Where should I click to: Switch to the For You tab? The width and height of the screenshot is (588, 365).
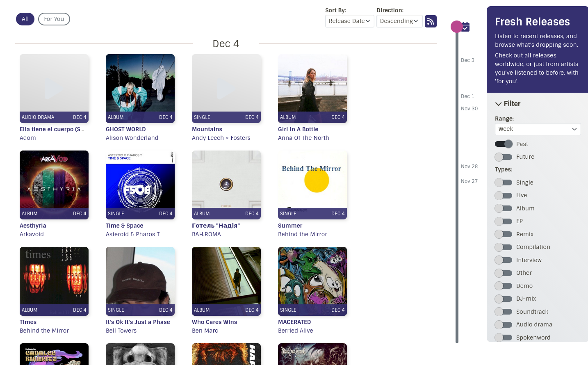tap(54, 19)
